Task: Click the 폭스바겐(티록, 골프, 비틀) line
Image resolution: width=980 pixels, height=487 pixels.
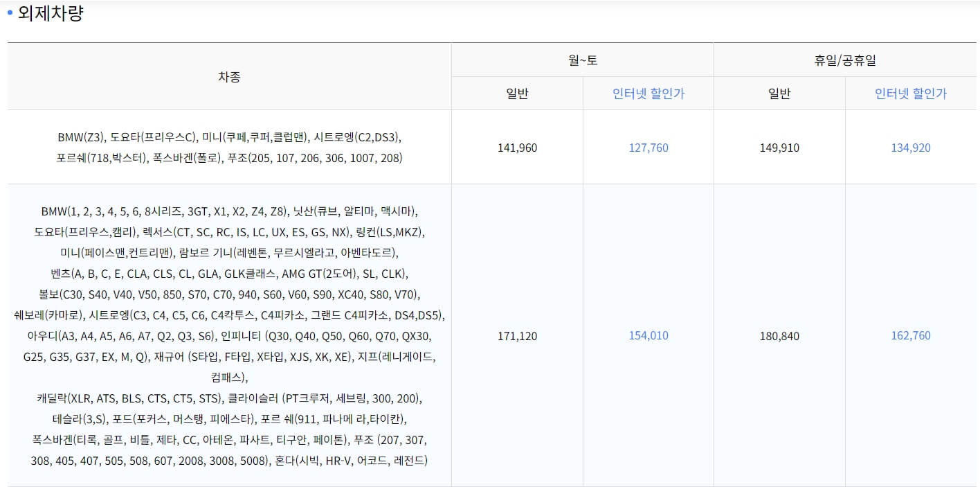Action: 229,440
